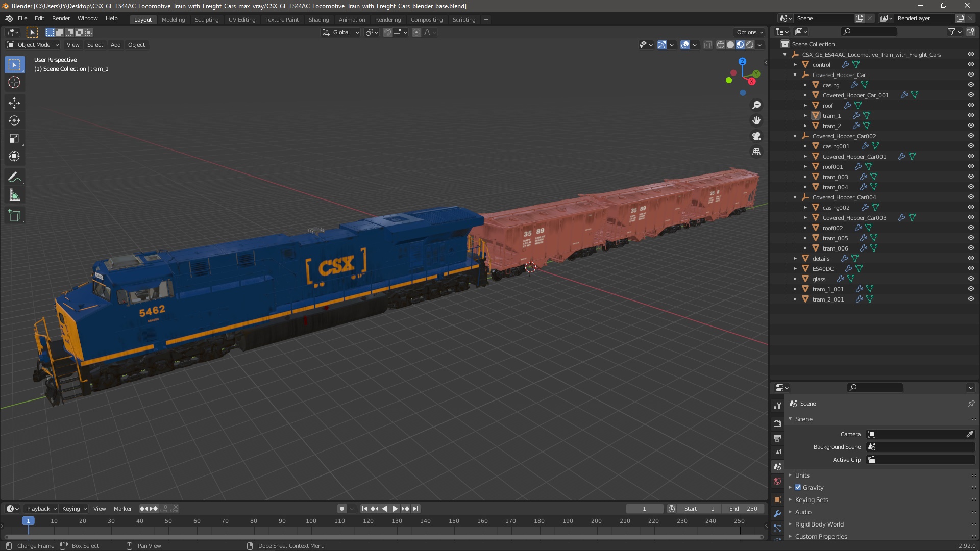Screen dimensions: 980x551
Task: Open the timeline Marker menu
Action: (x=122, y=509)
